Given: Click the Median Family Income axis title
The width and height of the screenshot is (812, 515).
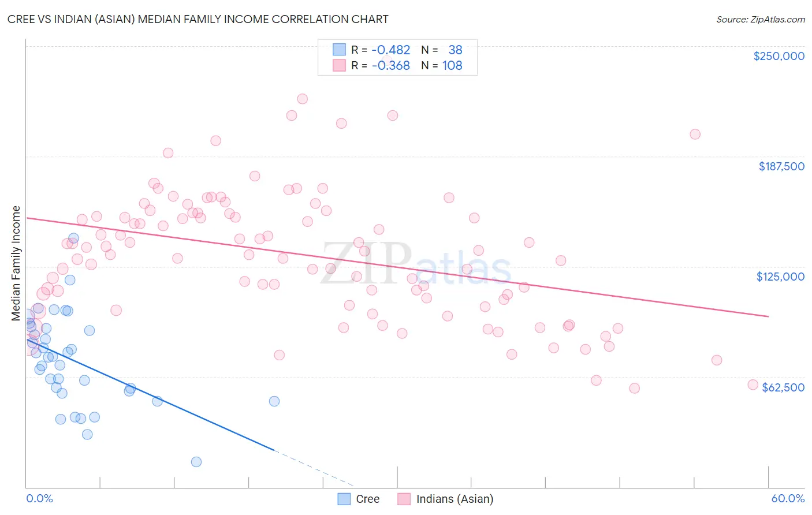Looking at the screenshot, I should (16, 263).
